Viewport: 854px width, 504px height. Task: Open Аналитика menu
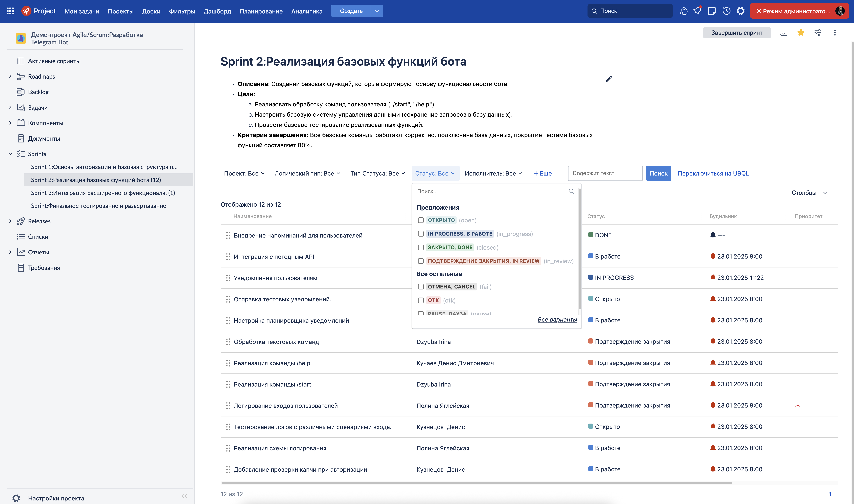[x=307, y=11]
